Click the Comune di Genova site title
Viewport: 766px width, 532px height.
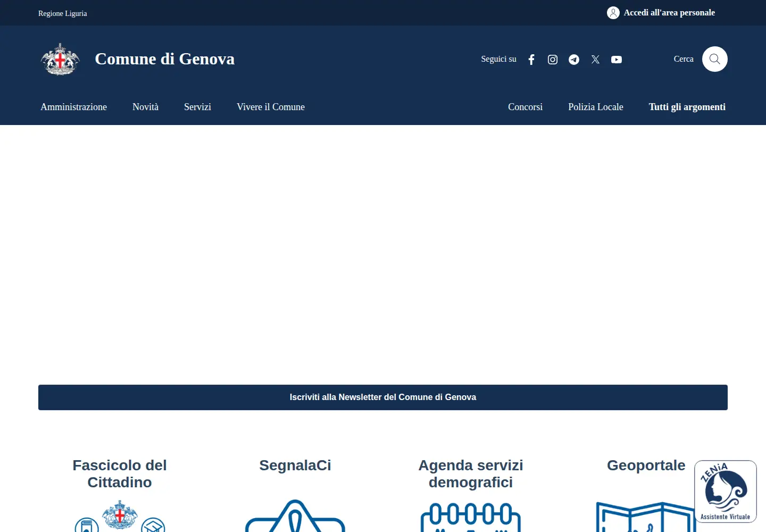165,59
